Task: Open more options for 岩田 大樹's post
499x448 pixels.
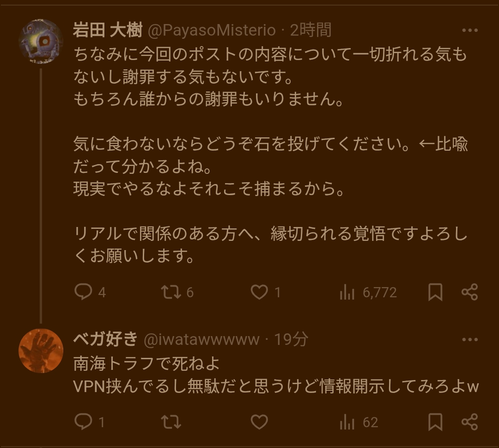Action: click(469, 31)
